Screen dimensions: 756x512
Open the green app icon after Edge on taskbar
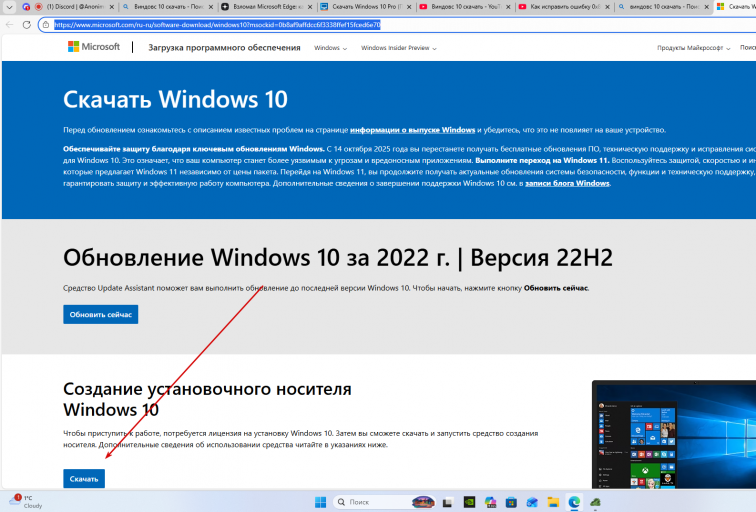[x=595, y=502]
